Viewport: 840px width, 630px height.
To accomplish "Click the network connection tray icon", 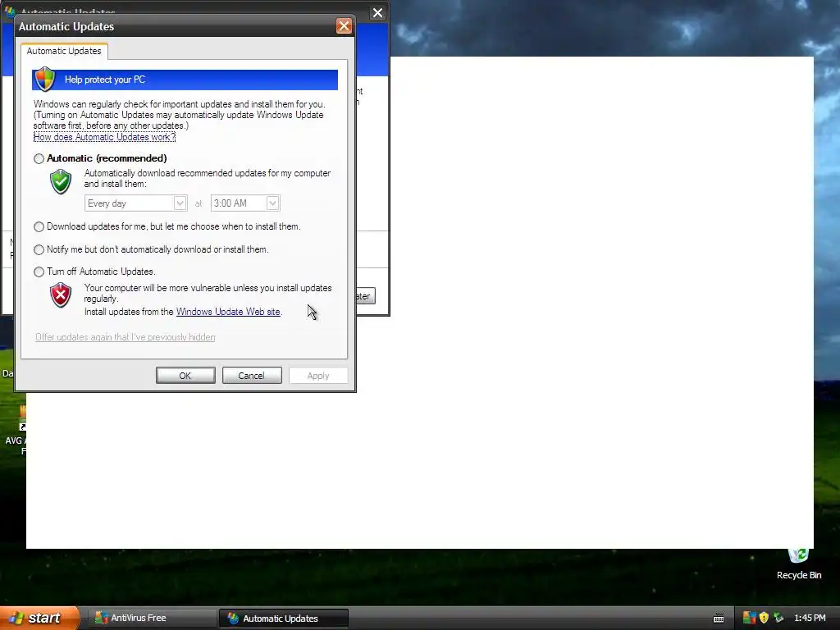I will coord(778,618).
